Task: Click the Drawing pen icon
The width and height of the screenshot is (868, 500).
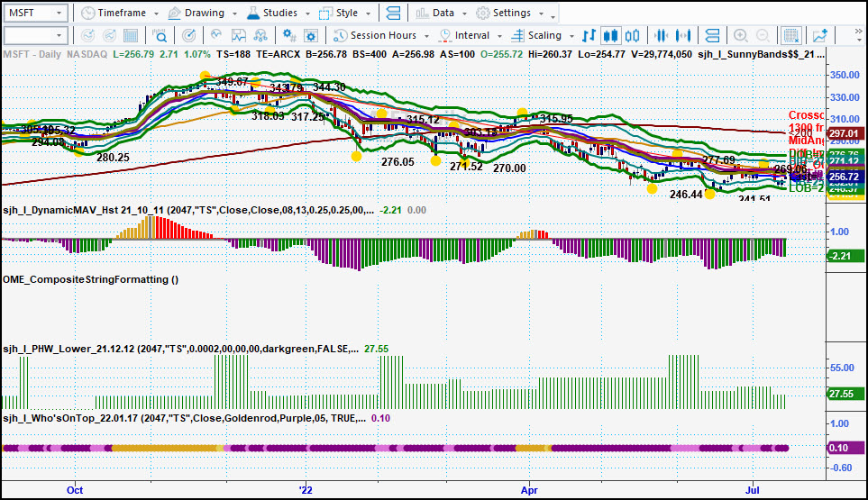Action: click(174, 13)
